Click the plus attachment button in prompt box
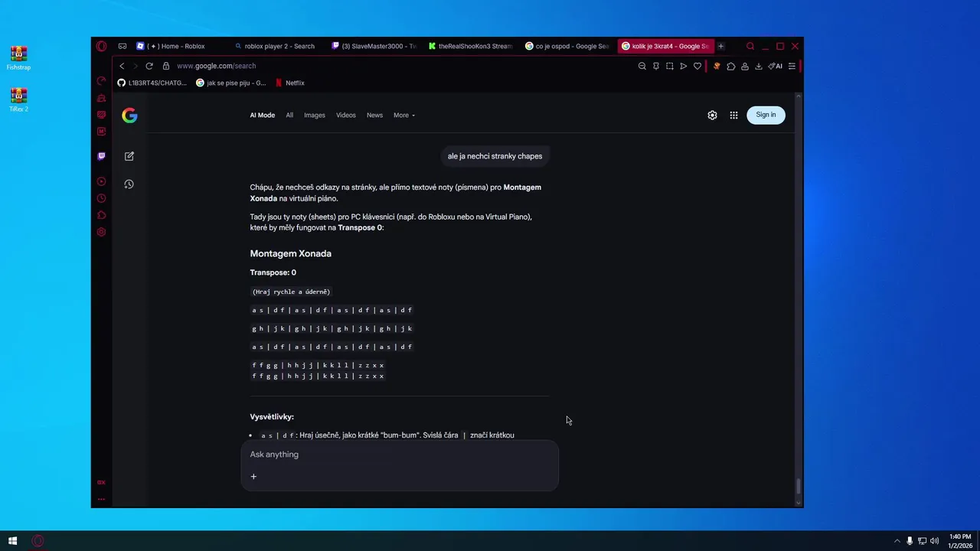The height and width of the screenshot is (551, 980). [253, 477]
